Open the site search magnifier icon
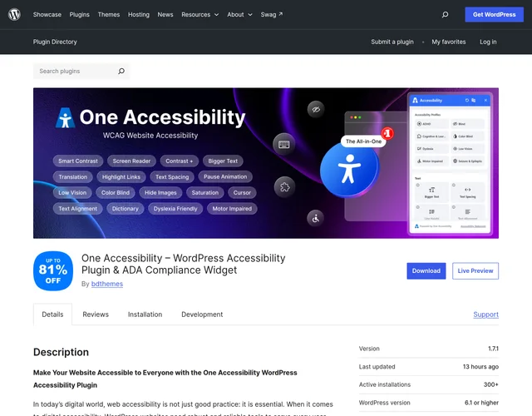Viewport: 532px width, 416px height. 445,15
